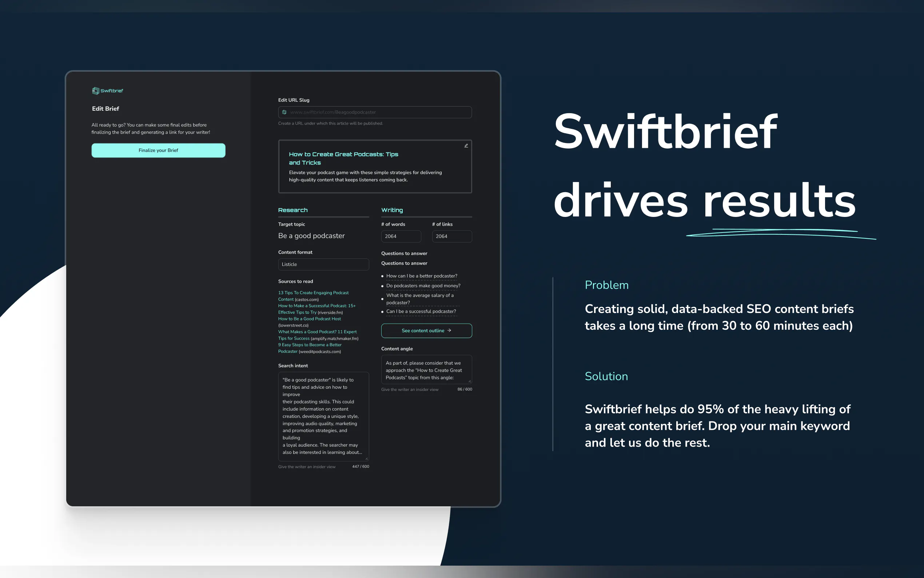The height and width of the screenshot is (578, 924).
Task: Click the # of words input box
Action: pos(401,236)
